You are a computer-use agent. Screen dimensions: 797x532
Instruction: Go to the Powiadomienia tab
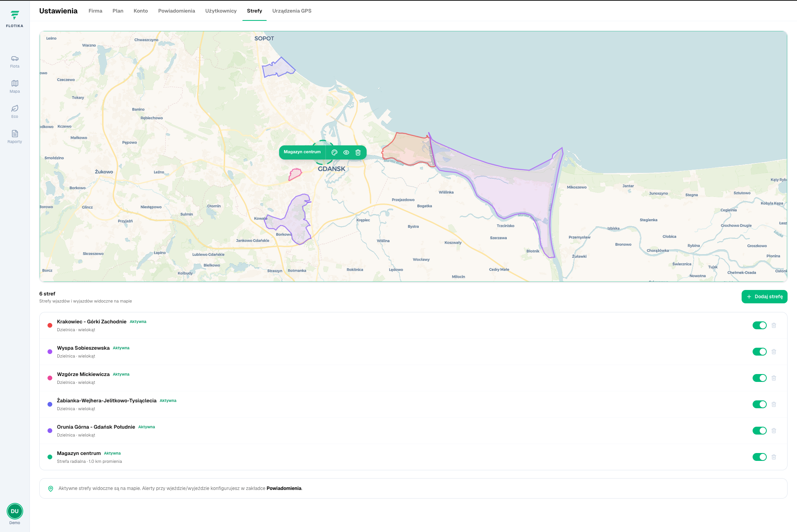pos(176,11)
